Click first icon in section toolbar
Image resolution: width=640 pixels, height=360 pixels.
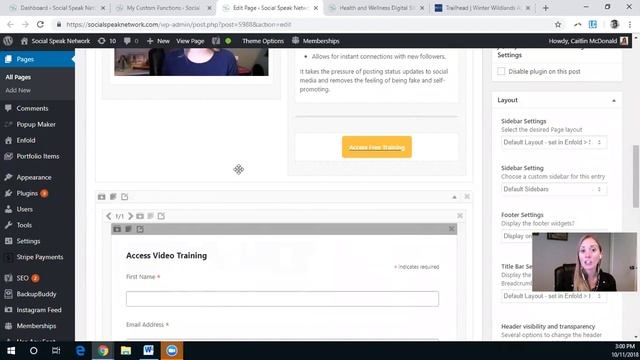click(x=102, y=197)
